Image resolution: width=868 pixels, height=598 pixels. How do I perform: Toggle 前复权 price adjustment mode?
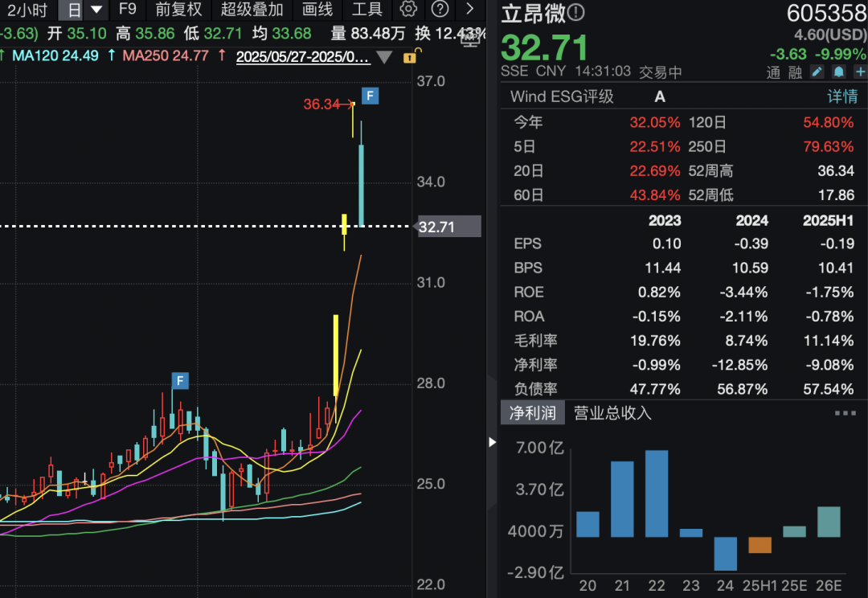(x=179, y=10)
